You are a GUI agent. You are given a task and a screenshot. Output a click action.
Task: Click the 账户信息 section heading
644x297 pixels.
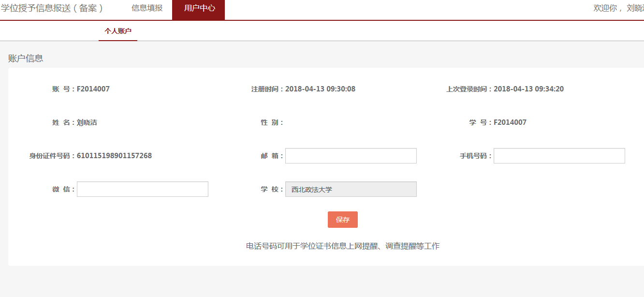pos(26,59)
